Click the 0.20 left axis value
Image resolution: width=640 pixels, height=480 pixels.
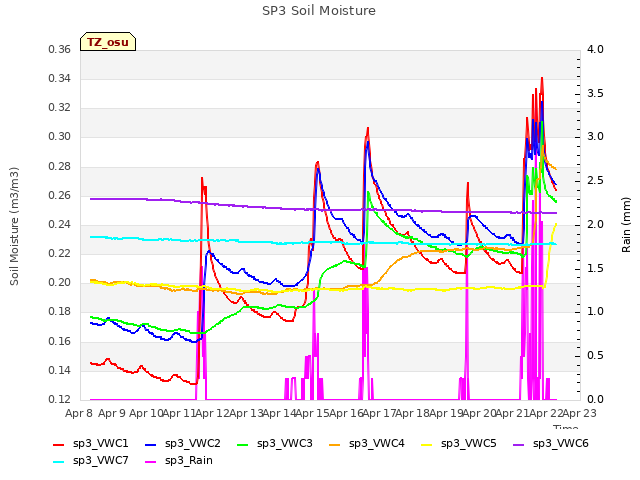click(60, 283)
